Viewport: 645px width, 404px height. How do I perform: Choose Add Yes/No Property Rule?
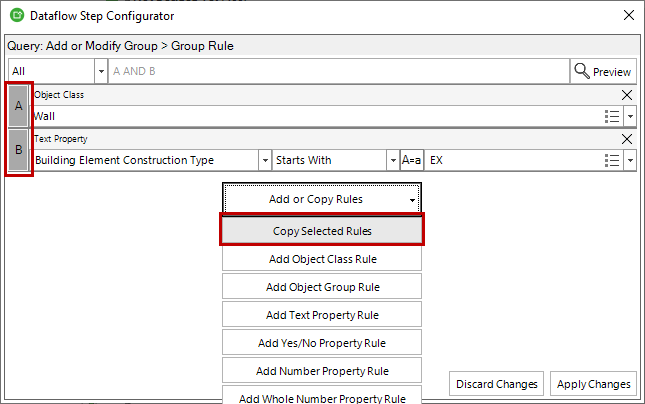(322, 343)
